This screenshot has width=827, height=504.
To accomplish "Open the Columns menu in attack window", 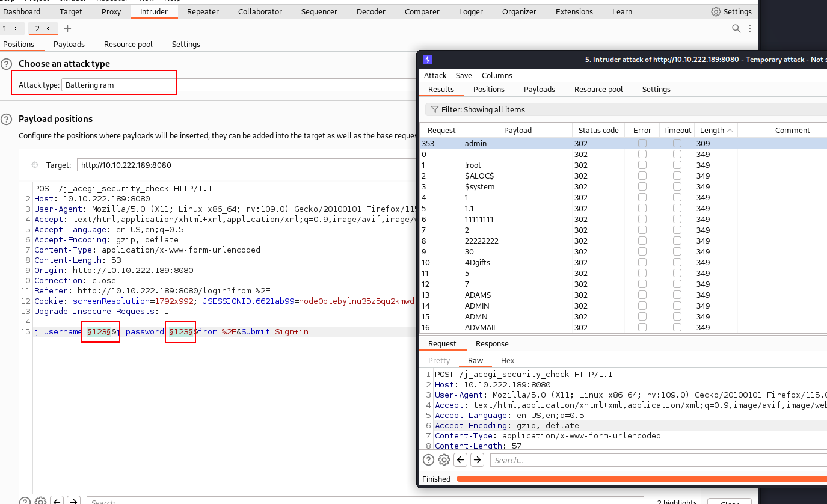I will 497,75.
